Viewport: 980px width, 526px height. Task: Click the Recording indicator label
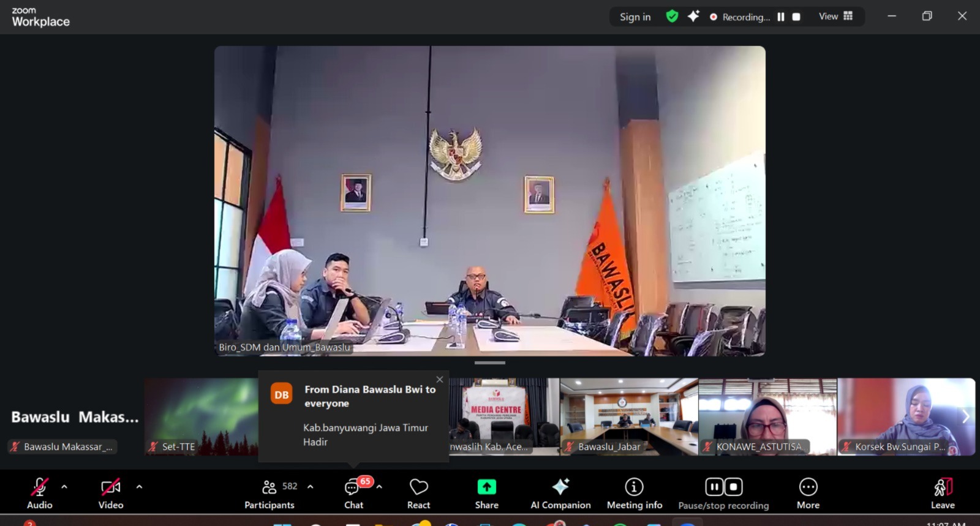(x=740, y=17)
